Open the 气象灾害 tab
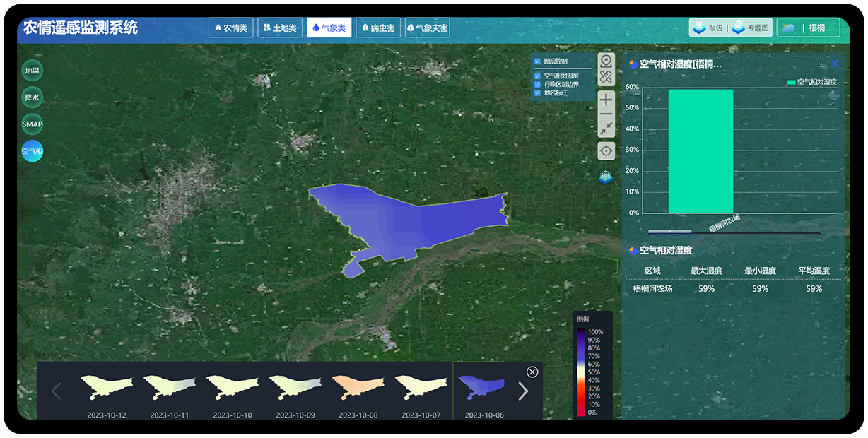 [x=427, y=28]
